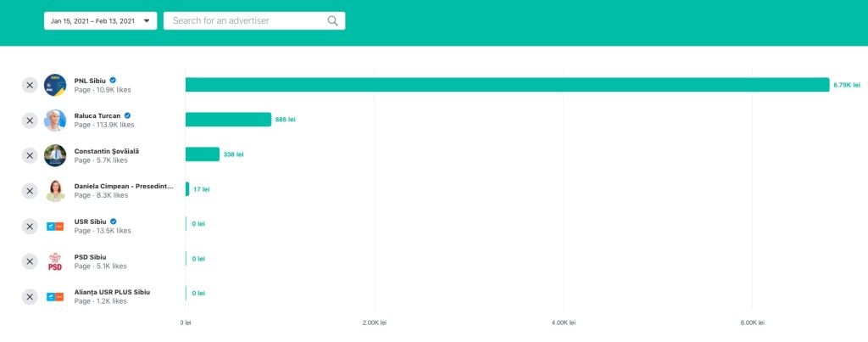This screenshot has height=342, width=868.
Task: Remove Raluca Turcan from the comparison
Action: coord(30,121)
